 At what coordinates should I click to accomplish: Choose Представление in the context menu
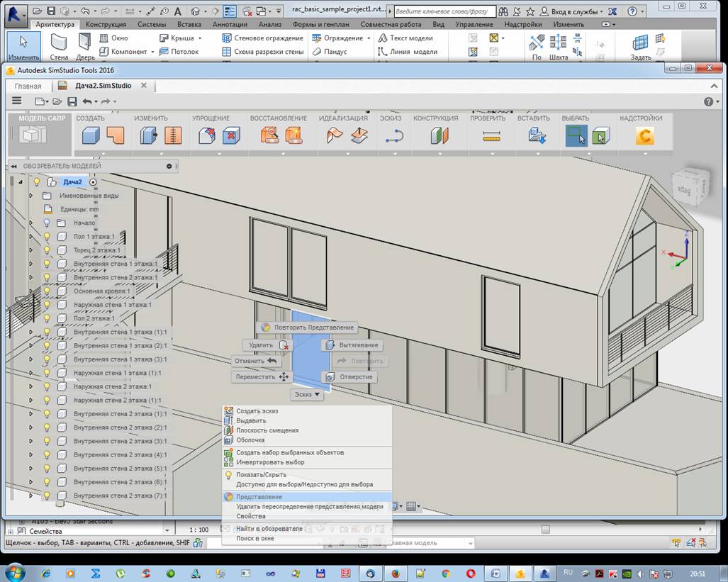259,497
